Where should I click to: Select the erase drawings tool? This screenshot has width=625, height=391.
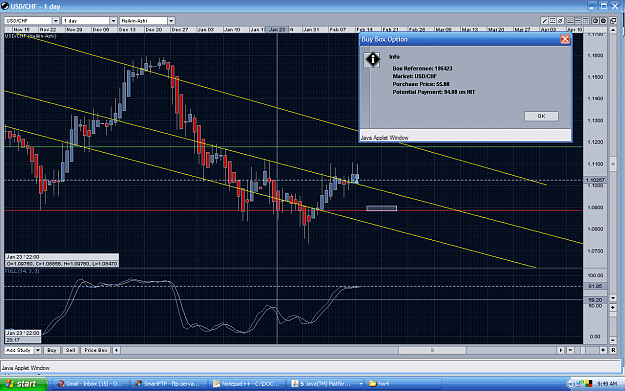(x=560, y=21)
